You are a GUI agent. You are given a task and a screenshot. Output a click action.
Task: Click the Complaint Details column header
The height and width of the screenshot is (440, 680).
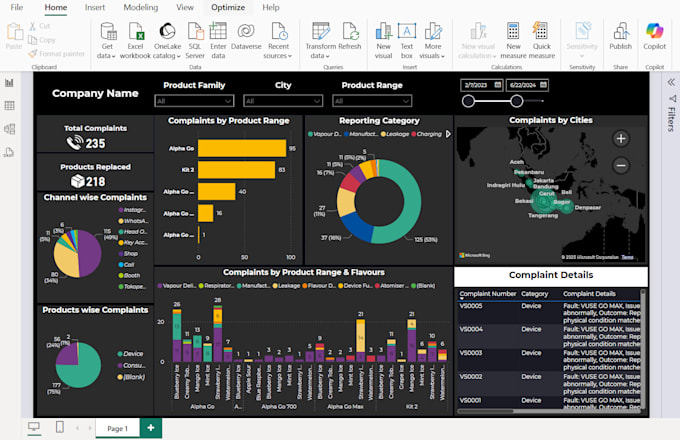tap(589, 294)
